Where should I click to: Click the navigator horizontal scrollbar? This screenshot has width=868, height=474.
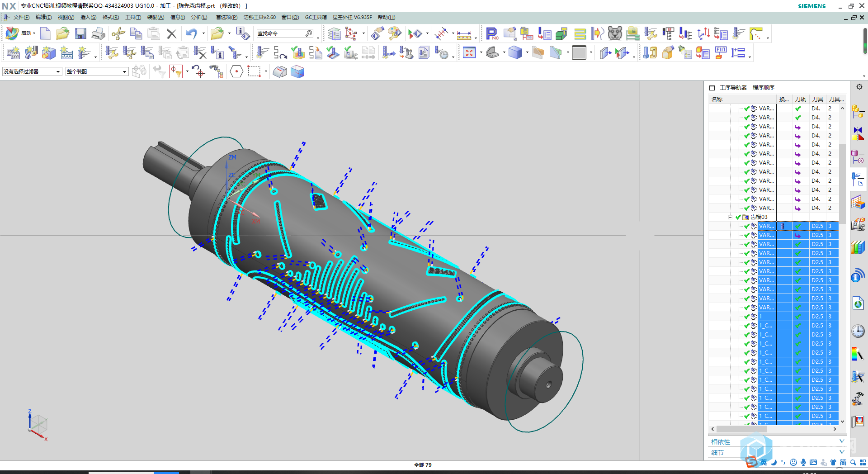pos(774,428)
